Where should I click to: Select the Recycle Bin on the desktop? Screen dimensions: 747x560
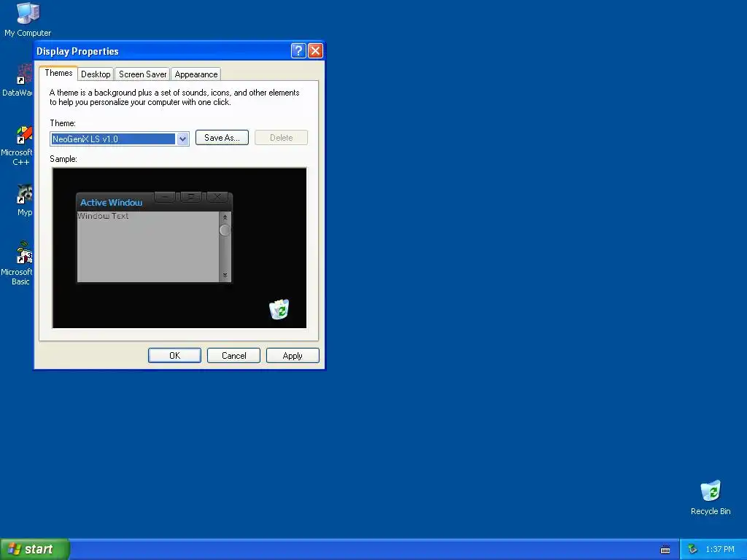click(x=711, y=497)
